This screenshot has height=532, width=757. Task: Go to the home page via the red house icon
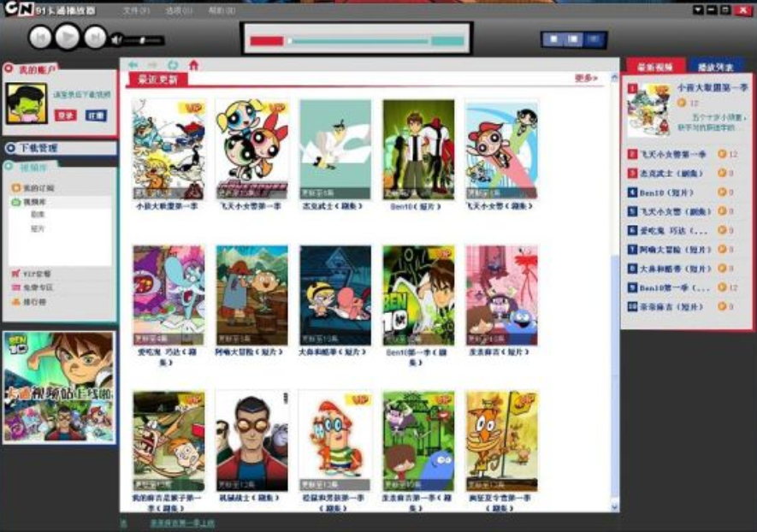click(x=193, y=65)
